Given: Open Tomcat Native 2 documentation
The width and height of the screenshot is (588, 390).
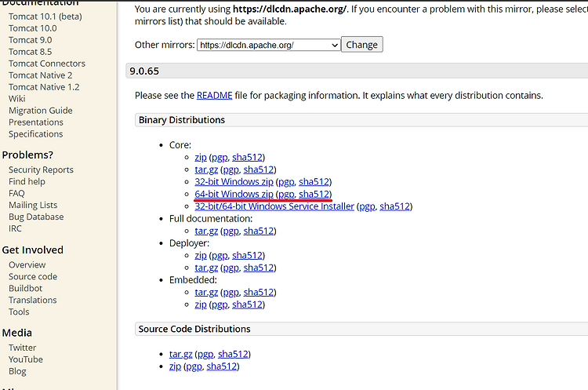Looking at the screenshot, I should [x=41, y=75].
